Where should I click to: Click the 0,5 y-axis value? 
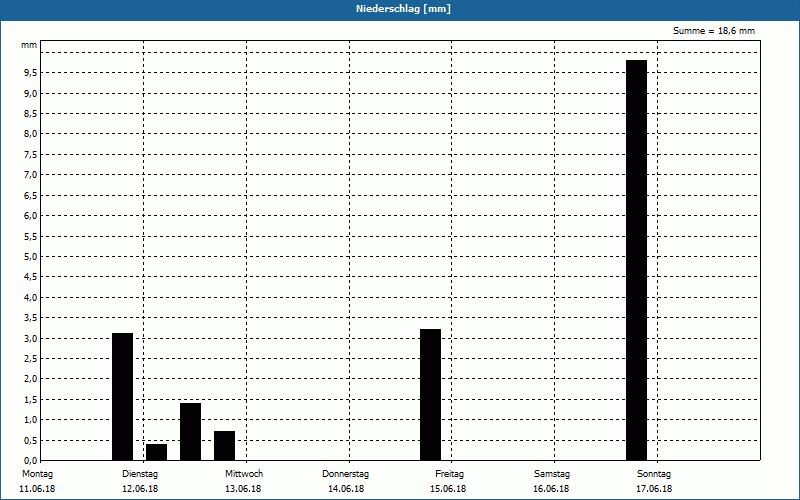(x=30, y=440)
